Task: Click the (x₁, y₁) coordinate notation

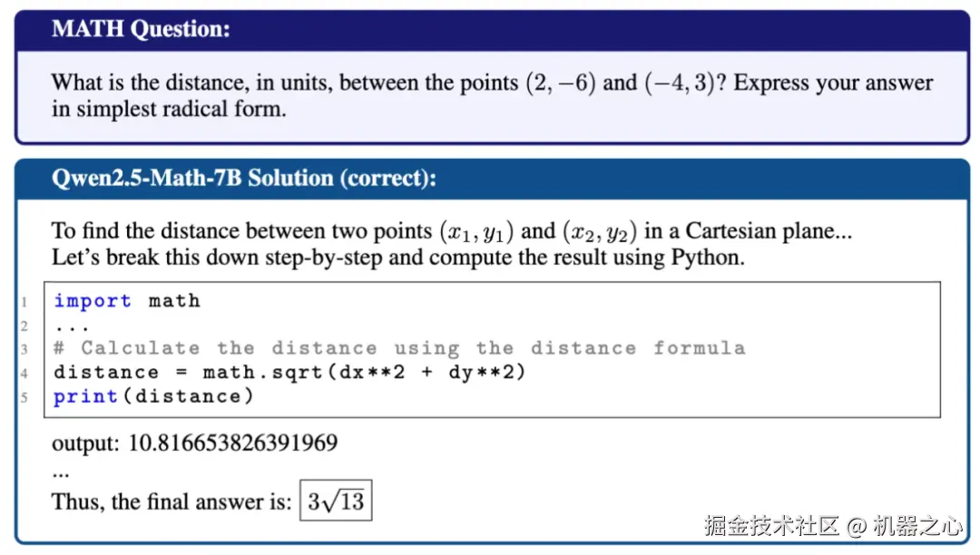Action: (x=477, y=231)
